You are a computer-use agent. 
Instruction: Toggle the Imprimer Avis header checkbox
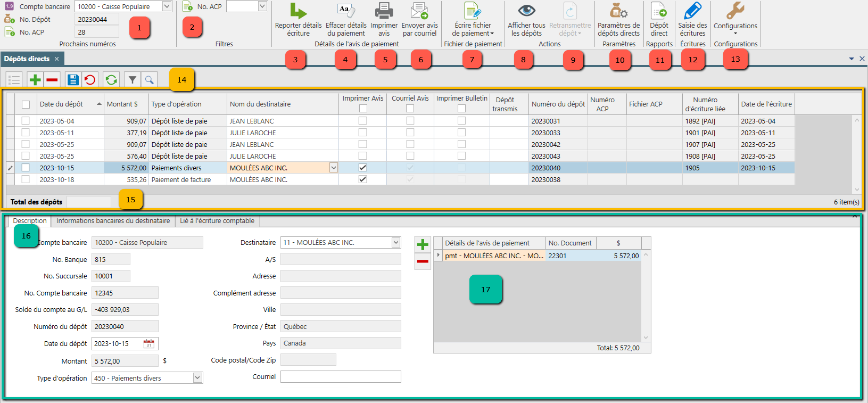click(x=363, y=109)
